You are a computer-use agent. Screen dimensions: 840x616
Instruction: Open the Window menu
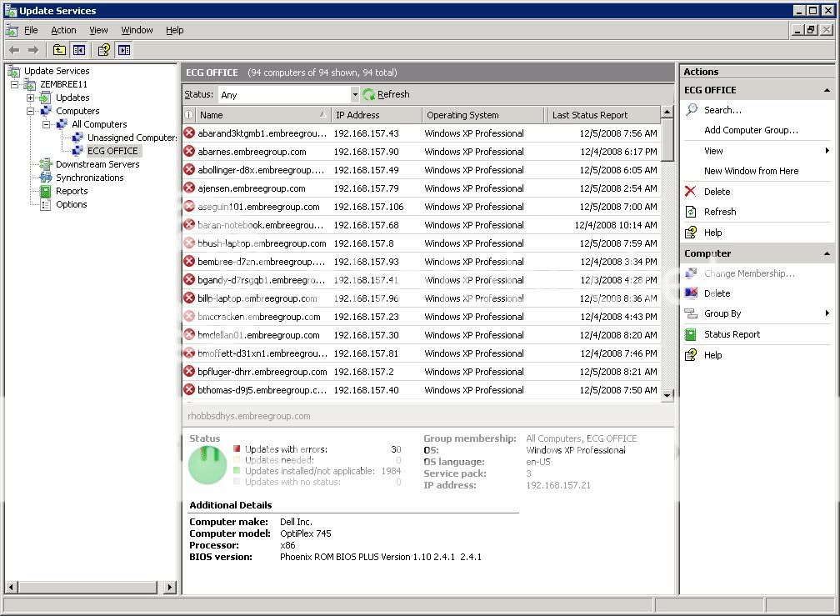[x=137, y=30]
